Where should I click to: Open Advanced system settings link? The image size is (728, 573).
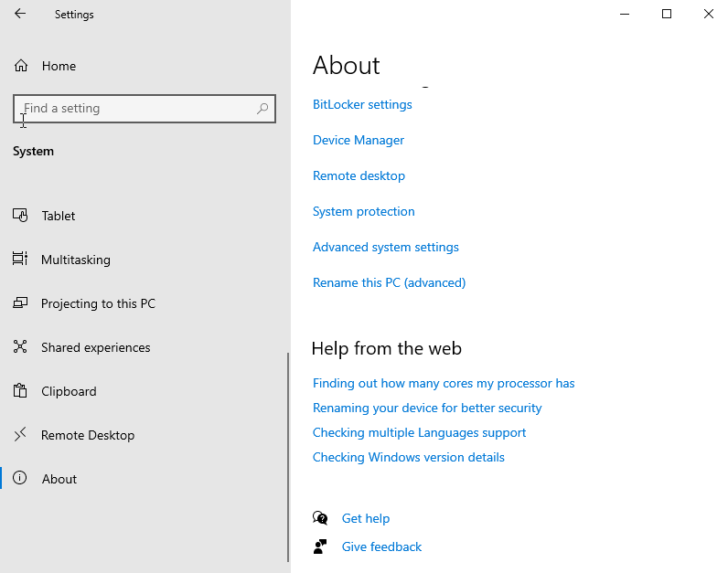tap(386, 247)
